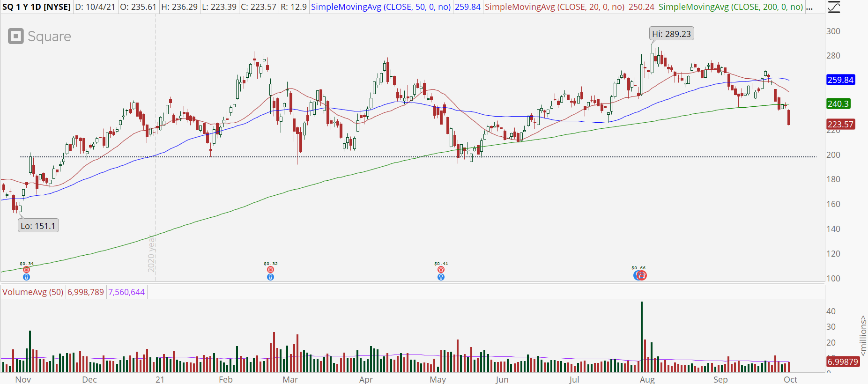Image resolution: width=868 pixels, height=384 pixels.
Task: Click the red 223.57 last price tag
Action: pyautogui.click(x=840, y=124)
